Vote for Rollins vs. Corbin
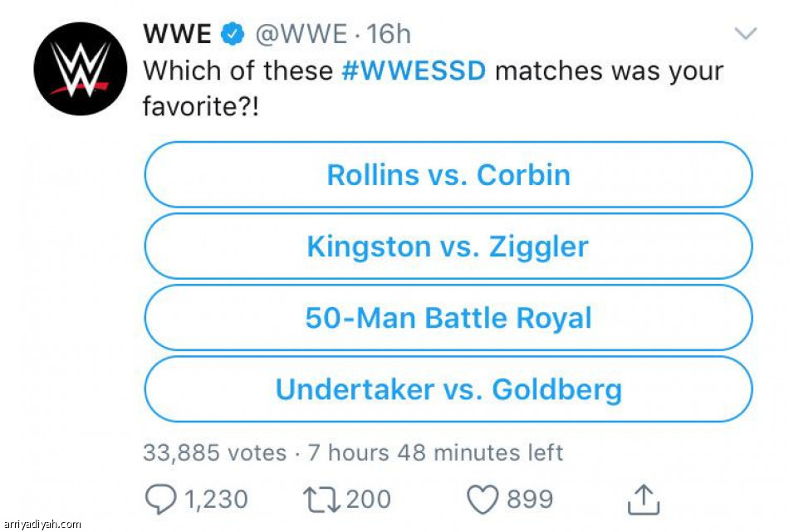 448,175
